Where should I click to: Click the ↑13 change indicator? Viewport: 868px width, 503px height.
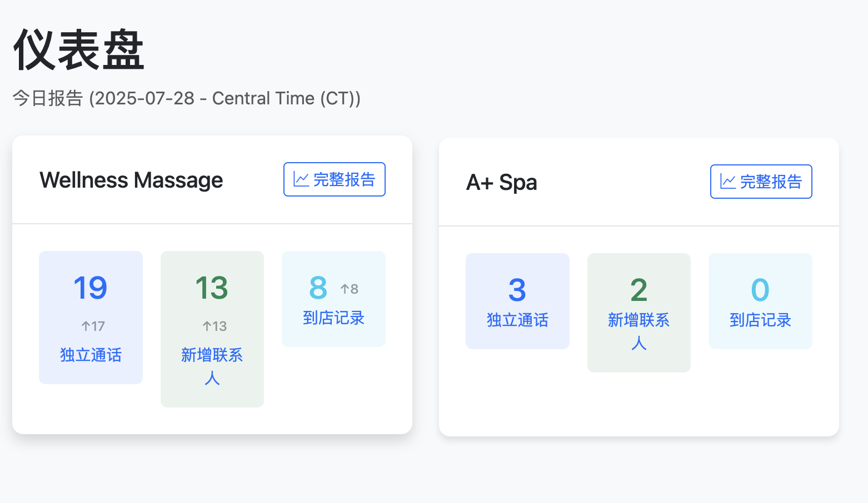[214, 326]
